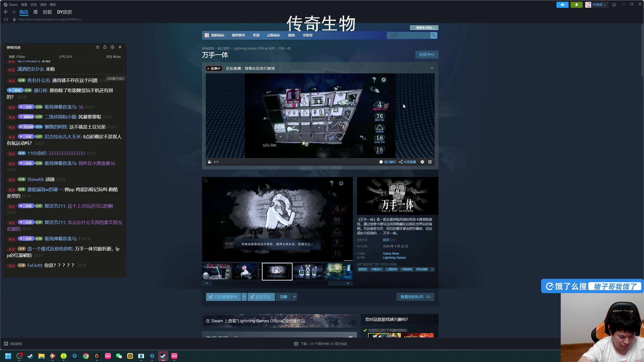This screenshot has width=644, height=362.
Task: Click the 卡牌战斗 tag
Action: click(377, 269)
